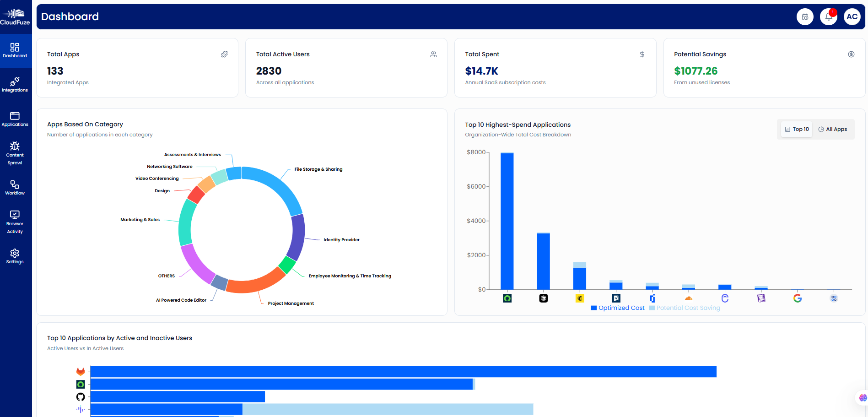Click the Top 10 view button
The height and width of the screenshot is (417, 868).
click(x=796, y=129)
